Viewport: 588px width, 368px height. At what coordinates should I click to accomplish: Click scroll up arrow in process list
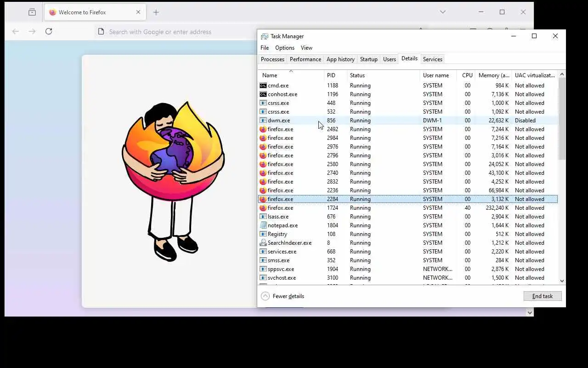562,75
